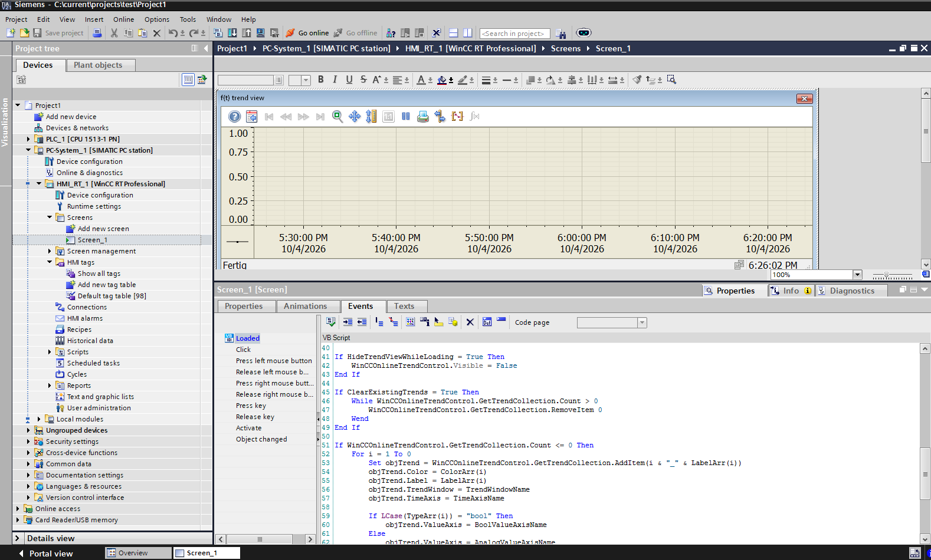Toggle italic text formatting
Image resolution: width=931 pixels, height=560 pixels.
[335, 80]
